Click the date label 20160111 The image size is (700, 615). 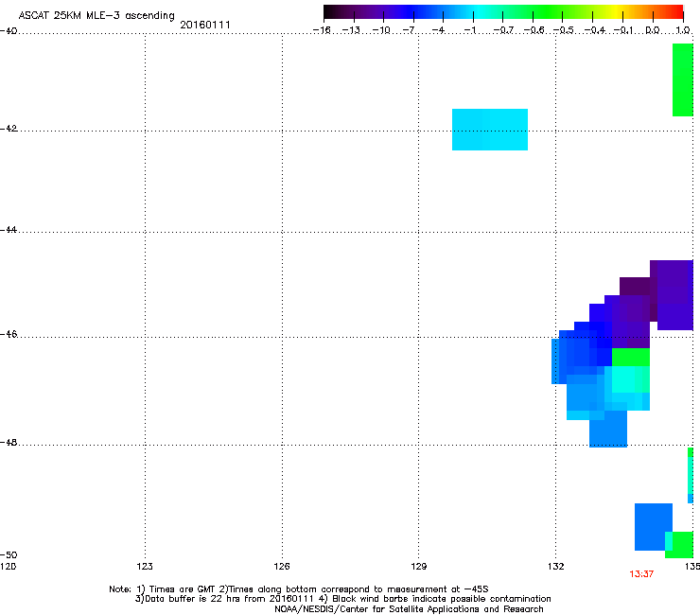pos(205,25)
